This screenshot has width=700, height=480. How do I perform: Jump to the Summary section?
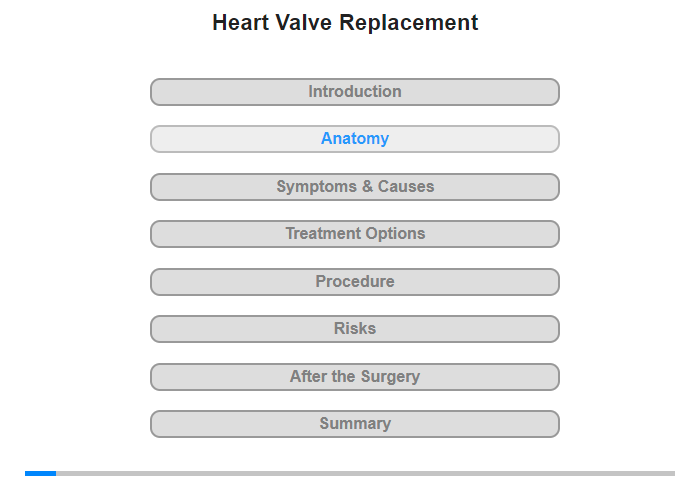[355, 424]
